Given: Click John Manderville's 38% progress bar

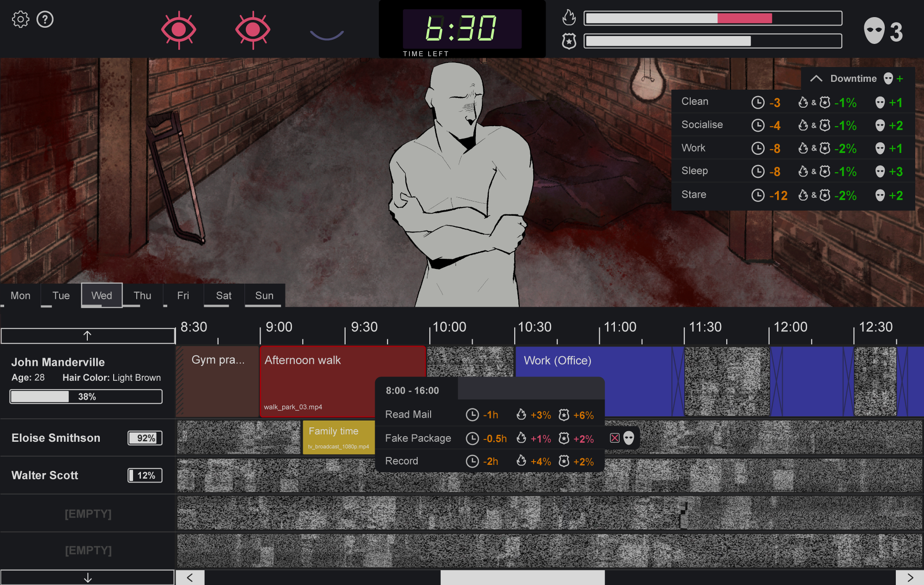Looking at the screenshot, I should [85, 396].
